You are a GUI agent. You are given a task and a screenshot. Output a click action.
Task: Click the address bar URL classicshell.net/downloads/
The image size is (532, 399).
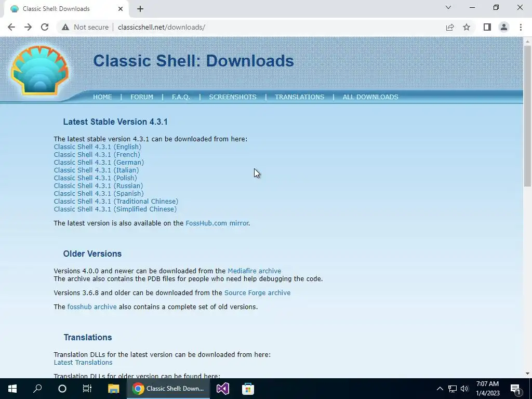[162, 27]
